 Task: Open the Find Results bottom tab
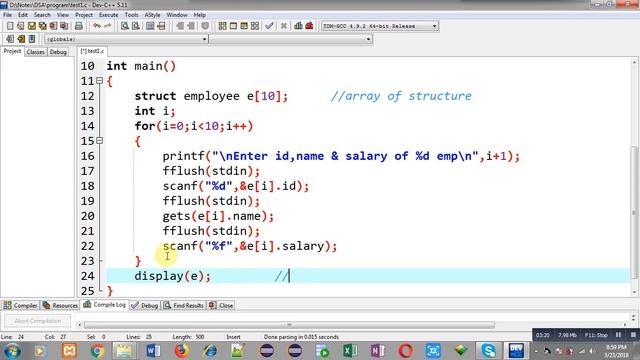click(x=183, y=305)
